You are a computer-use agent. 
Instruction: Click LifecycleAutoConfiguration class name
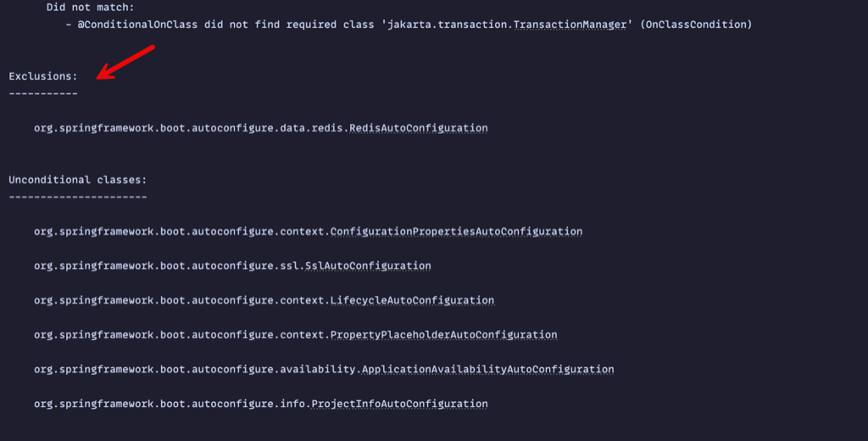(x=412, y=300)
